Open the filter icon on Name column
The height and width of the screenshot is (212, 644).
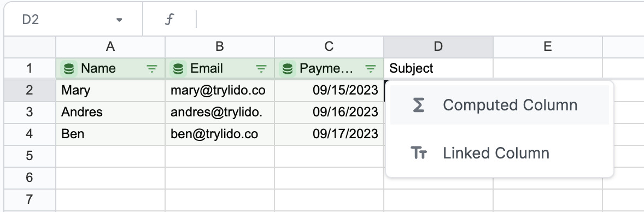tap(152, 69)
